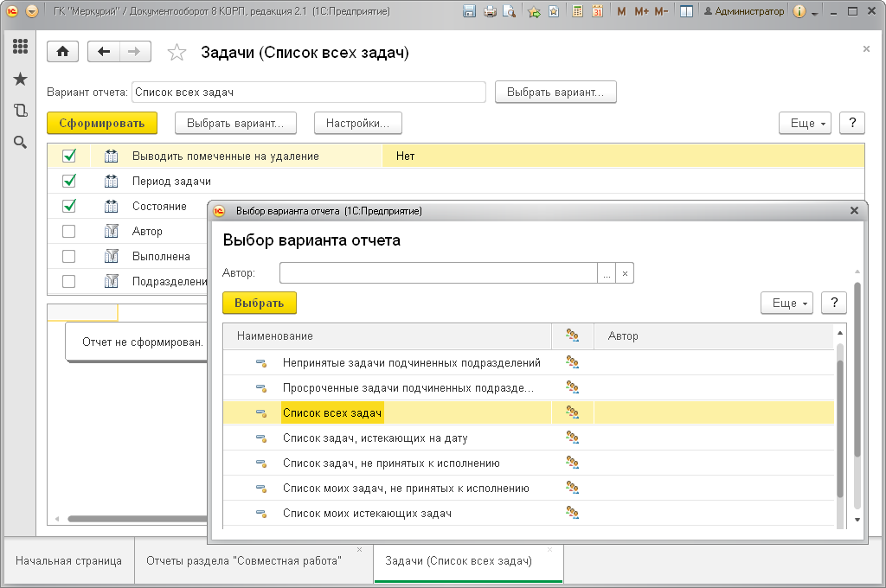Uncheck the 'Период задачи' checkbox
The image size is (886, 588).
pyautogui.click(x=69, y=181)
